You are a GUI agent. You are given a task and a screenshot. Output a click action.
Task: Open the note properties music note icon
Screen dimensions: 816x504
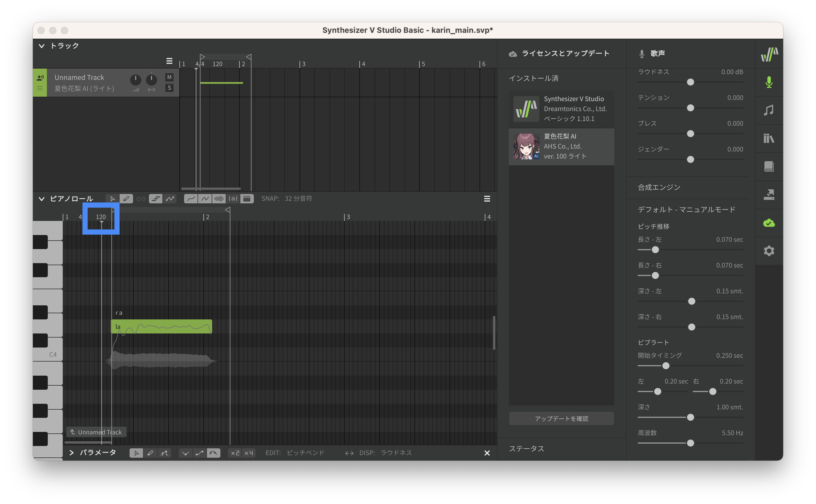click(x=769, y=110)
